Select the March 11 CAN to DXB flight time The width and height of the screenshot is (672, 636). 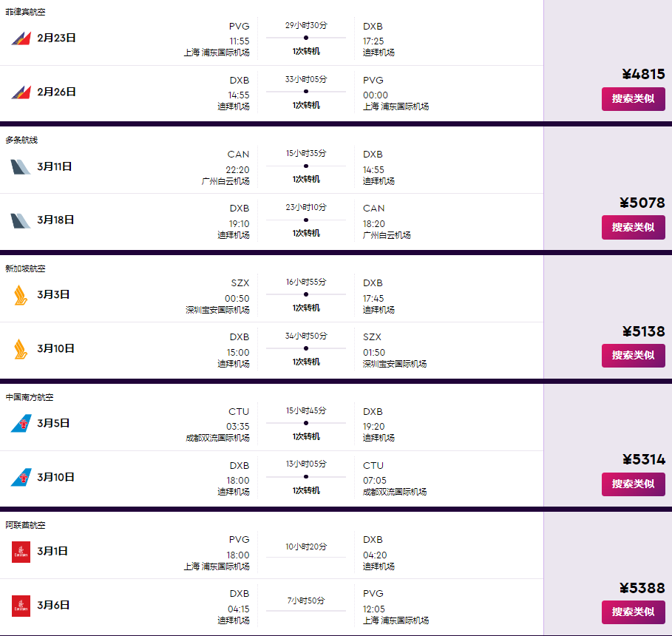tap(237, 169)
